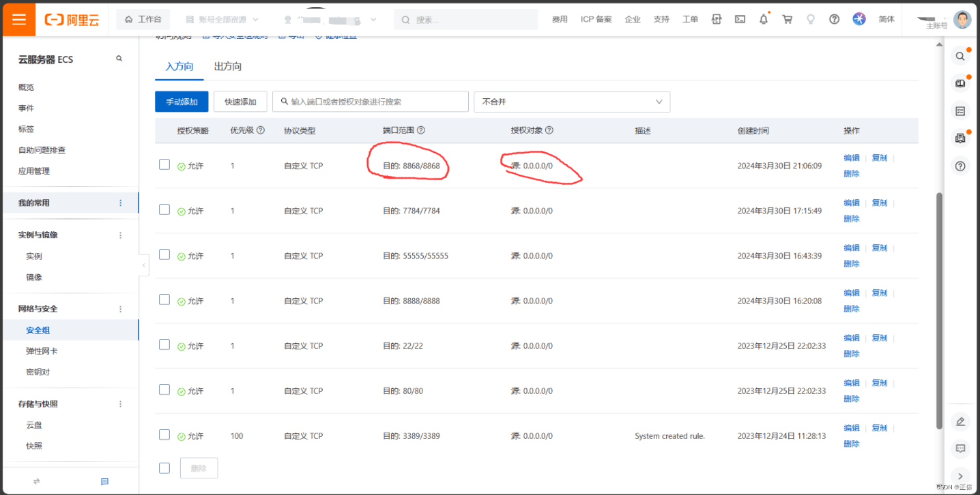Screen dimensions: 980x495
Task: Switch to the 出方向 tab
Action: [228, 66]
